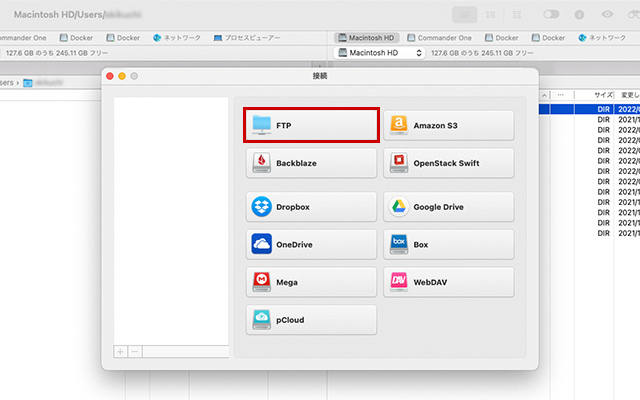This screenshot has height=400, width=640.
Task: Connect a Dropbox account
Action: (x=311, y=207)
